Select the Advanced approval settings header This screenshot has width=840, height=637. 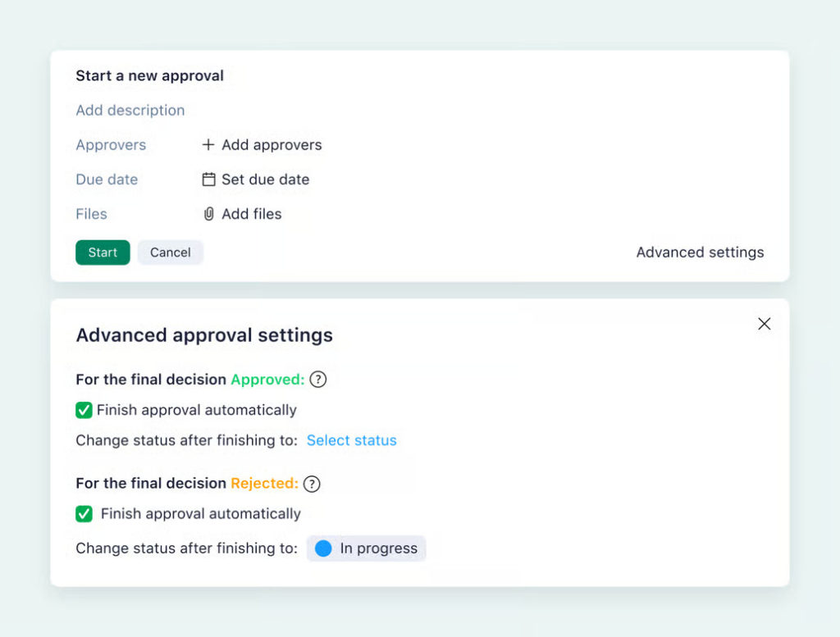[204, 335]
